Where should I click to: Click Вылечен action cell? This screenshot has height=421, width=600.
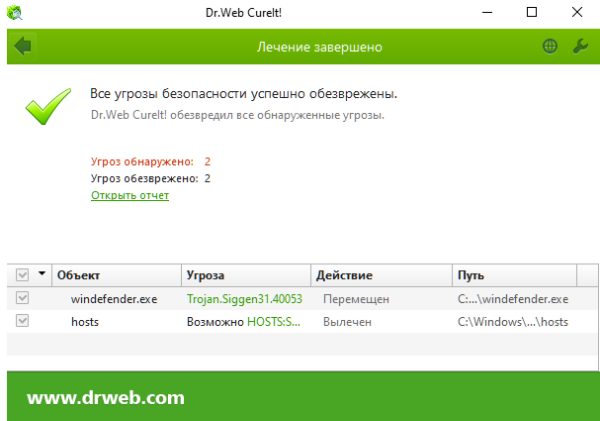347,322
